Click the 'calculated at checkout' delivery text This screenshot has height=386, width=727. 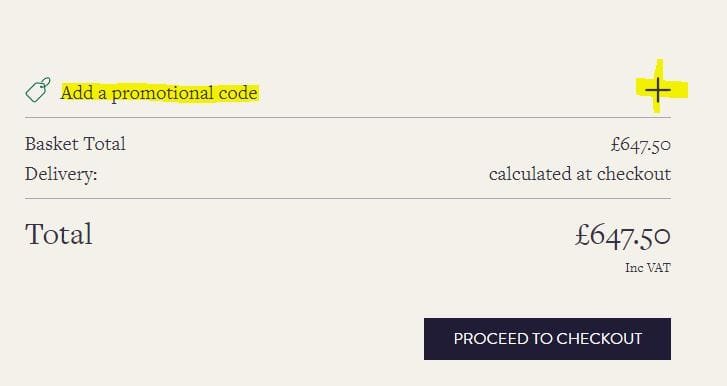point(580,174)
